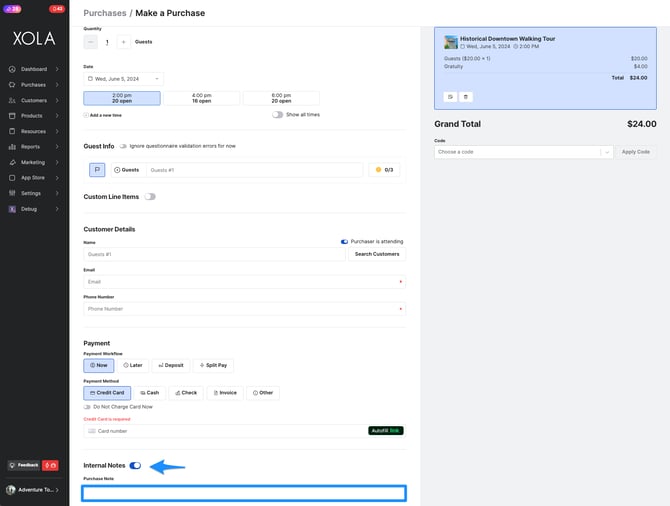The image size is (670, 506).
Task: Click the Purchases sidebar icon
Action: [12, 85]
